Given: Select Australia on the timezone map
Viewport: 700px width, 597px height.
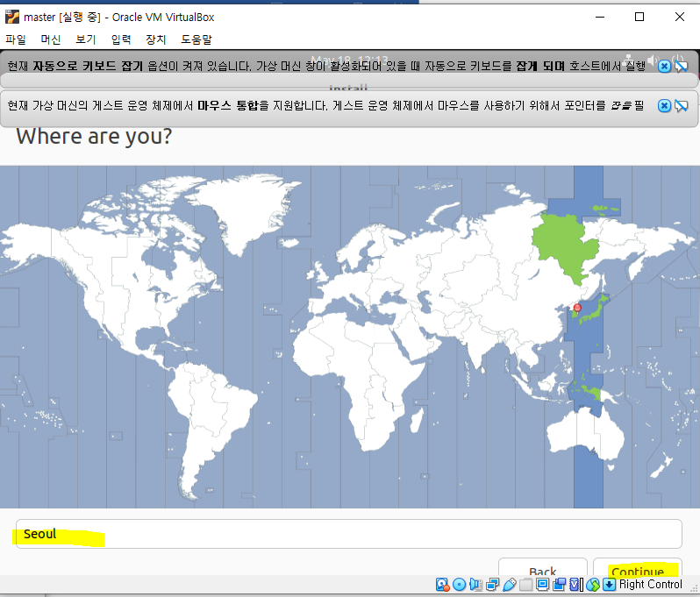Looking at the screenshot, I should [585, 435].
